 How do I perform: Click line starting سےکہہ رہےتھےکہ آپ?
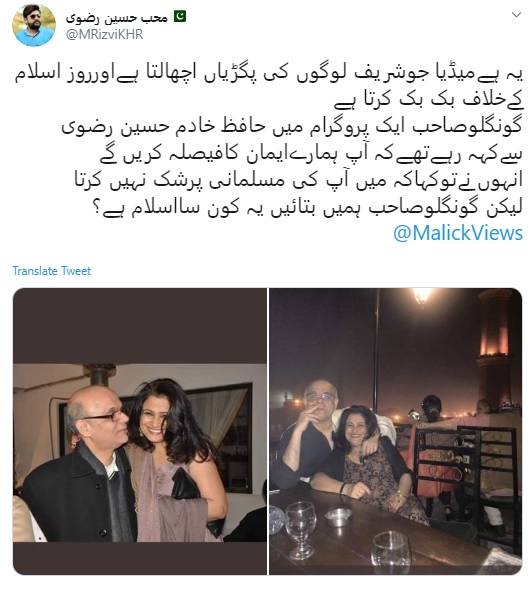click(312, 154)
